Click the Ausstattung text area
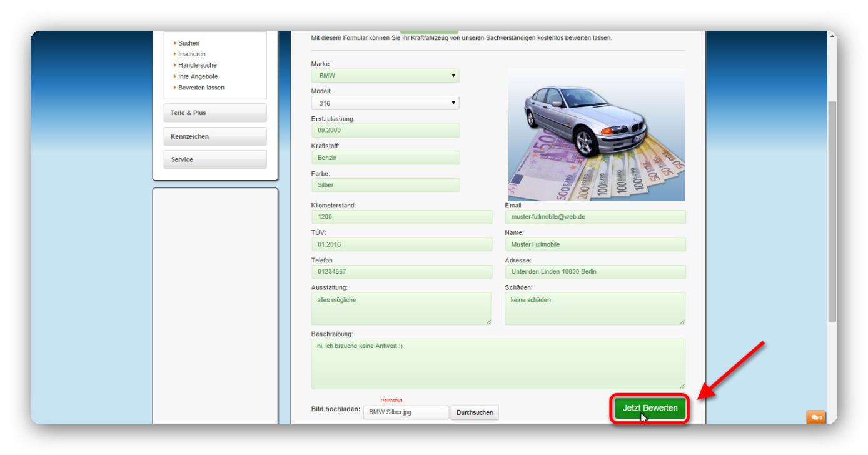This screenshot has height=455, width=868. click(401, 309)
